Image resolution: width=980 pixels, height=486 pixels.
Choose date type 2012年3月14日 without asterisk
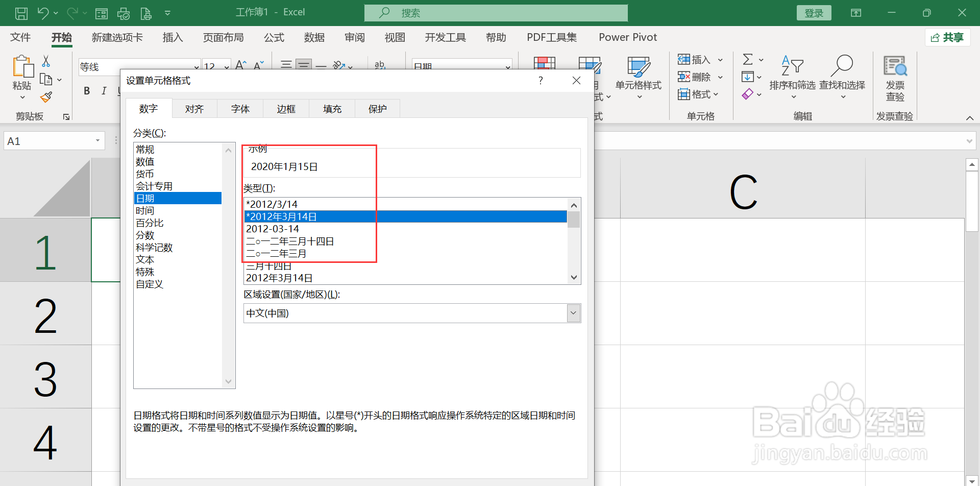point(405,278)
